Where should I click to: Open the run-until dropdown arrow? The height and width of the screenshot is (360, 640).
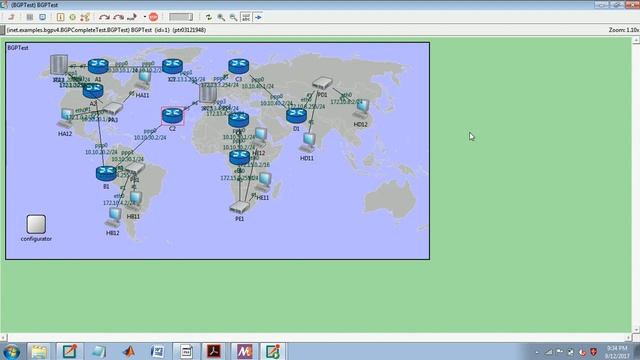pos(144,17)
